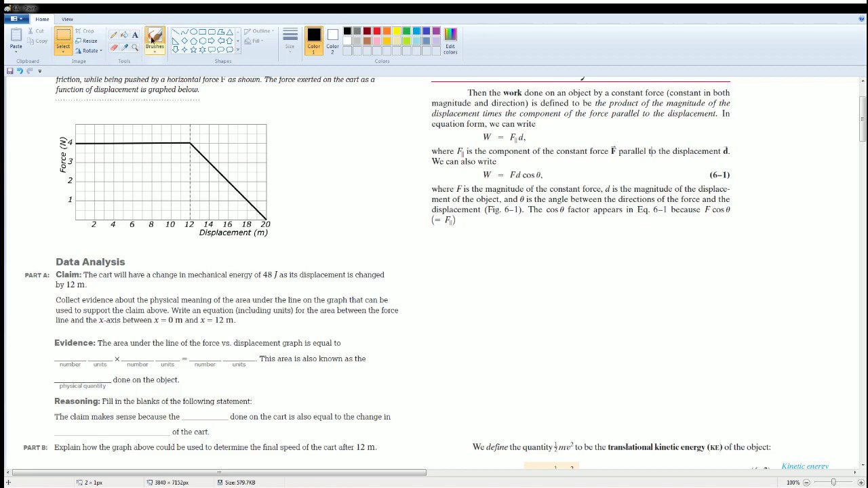Choose the Rounded rectangular callout shape

pyautogui.click(x=212, y=49)
